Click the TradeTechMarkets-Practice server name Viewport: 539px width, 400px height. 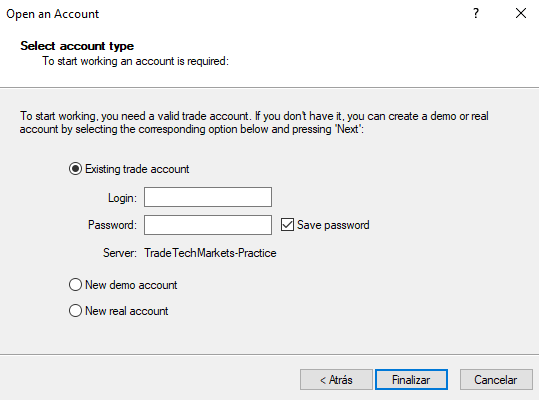pos(210,253)
